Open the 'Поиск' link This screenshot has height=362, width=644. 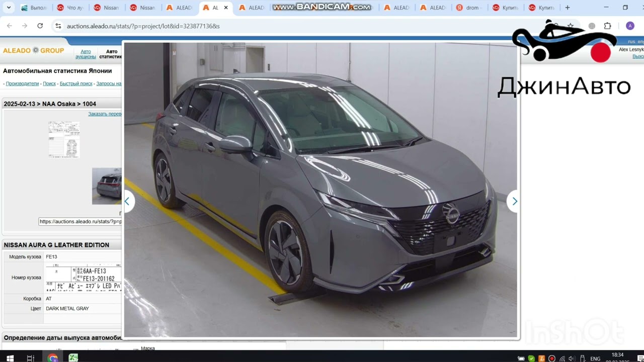coord(49,83)
